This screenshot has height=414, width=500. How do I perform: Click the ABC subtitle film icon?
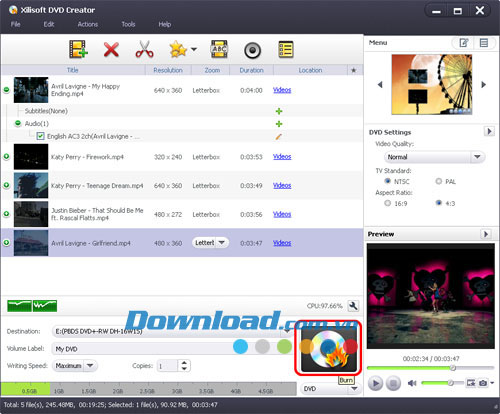pos(219,50)
